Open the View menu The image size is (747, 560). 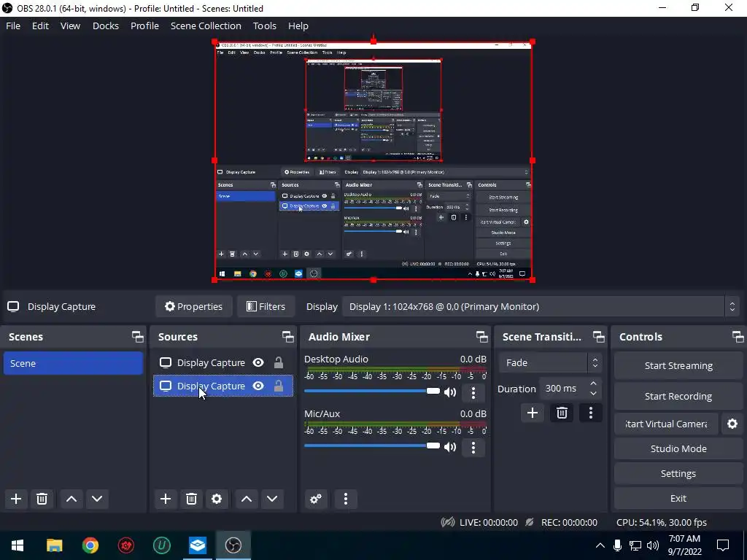coord(70,26)
